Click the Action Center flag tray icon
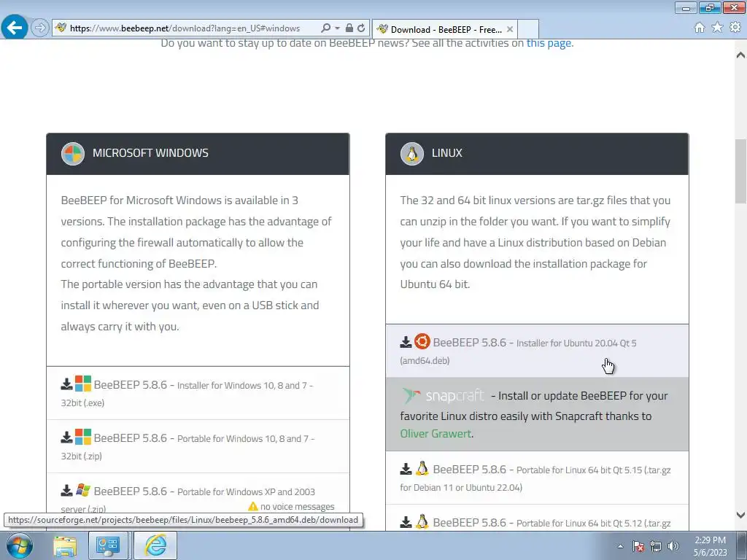The height and width of the screenshot is (560, 747). tap(638, 546)
